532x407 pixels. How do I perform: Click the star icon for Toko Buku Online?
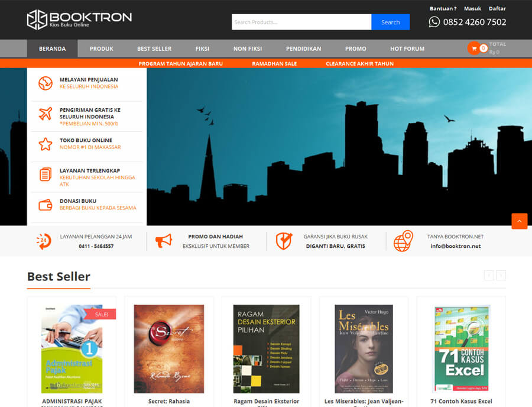click(44, 144)
